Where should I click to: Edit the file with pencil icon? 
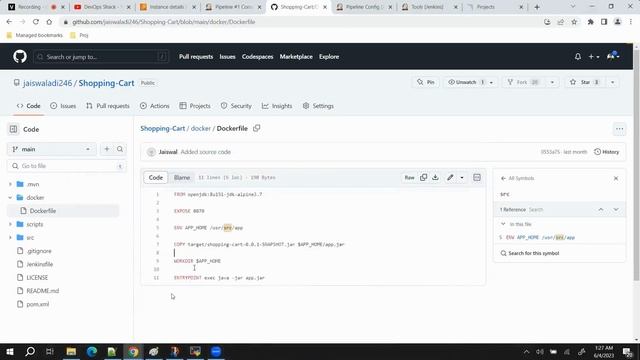(x=450, y=177)
